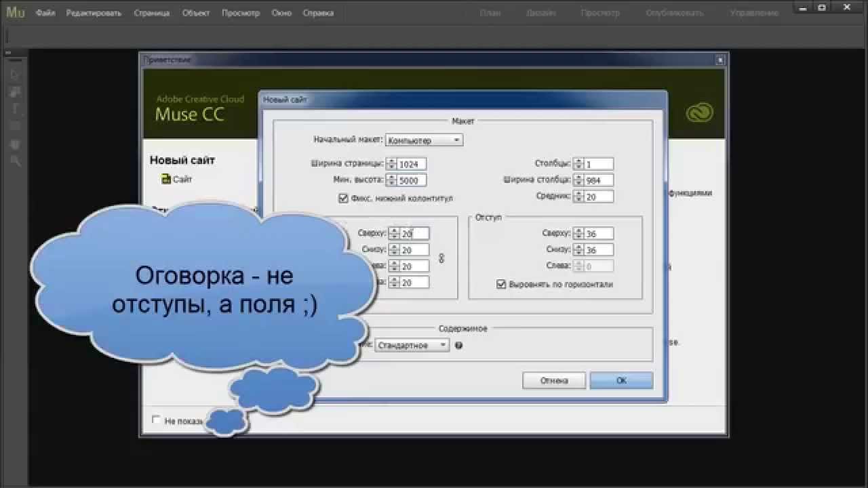The height and width of the screenshot is (488, 868).
Task: Open the Окно menu
Action: point(281,13)
